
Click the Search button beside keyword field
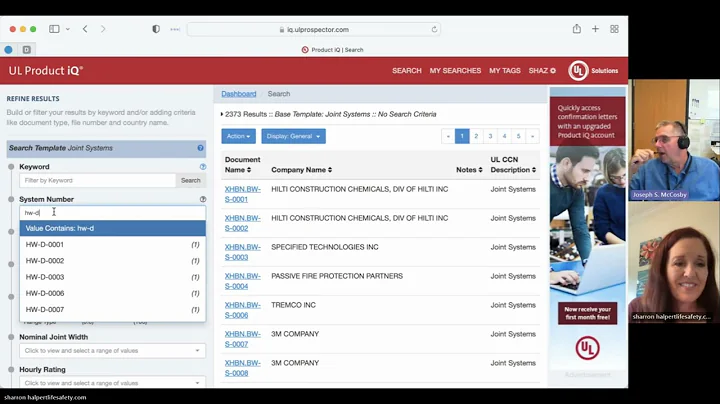(x=191, y=180)
